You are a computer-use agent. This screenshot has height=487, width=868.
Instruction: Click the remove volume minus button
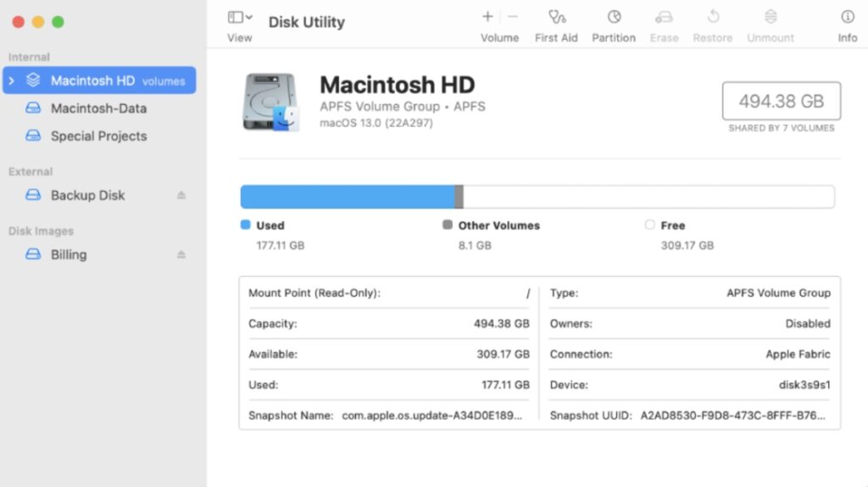[513, 17]
